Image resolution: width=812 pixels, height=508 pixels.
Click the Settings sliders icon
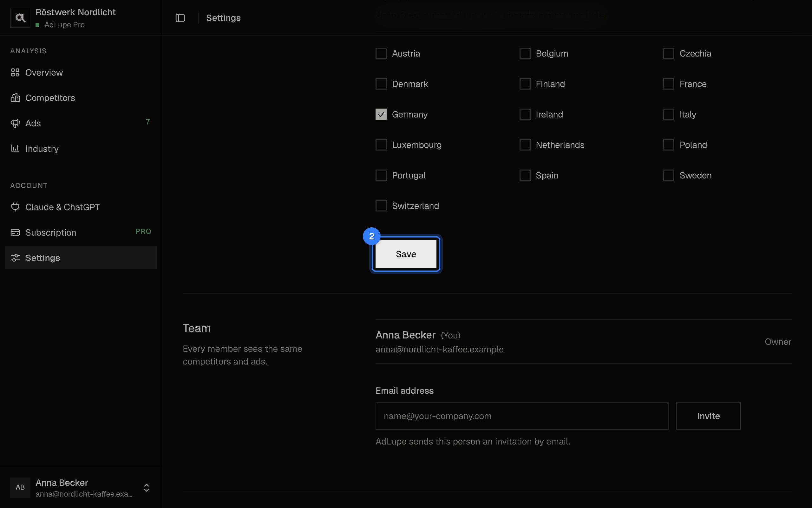pyautogui.click(x=15, y=258)
